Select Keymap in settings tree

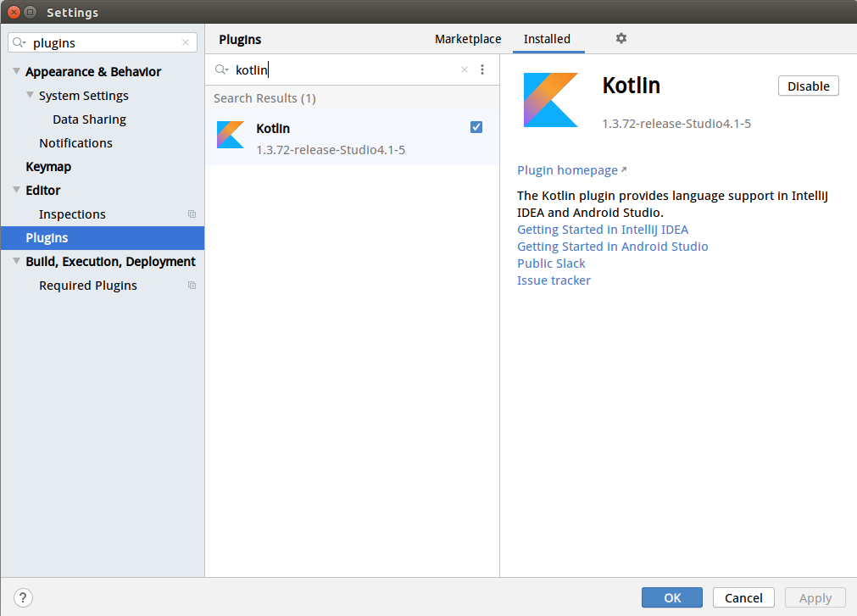48,167
